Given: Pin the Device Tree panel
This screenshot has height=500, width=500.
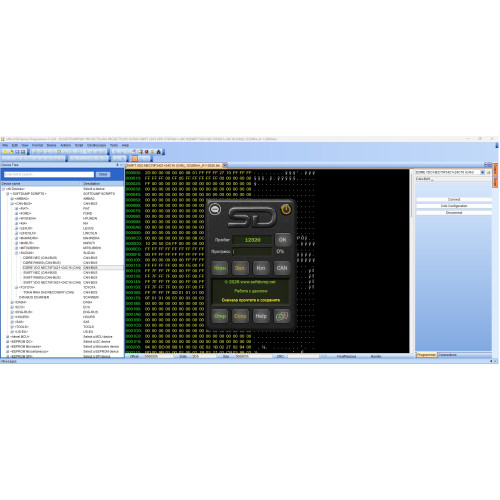Looking at the screenshot, I should coord(117,165).
